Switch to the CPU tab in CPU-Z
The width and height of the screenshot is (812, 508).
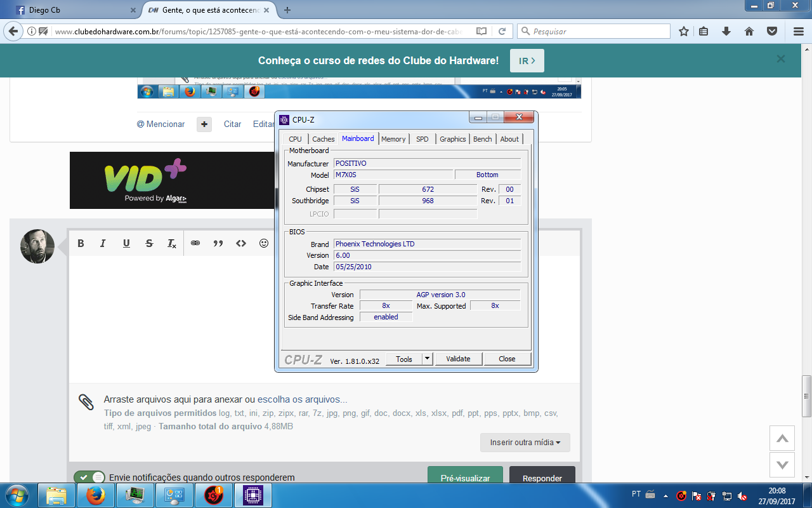[x=295, y=139]
